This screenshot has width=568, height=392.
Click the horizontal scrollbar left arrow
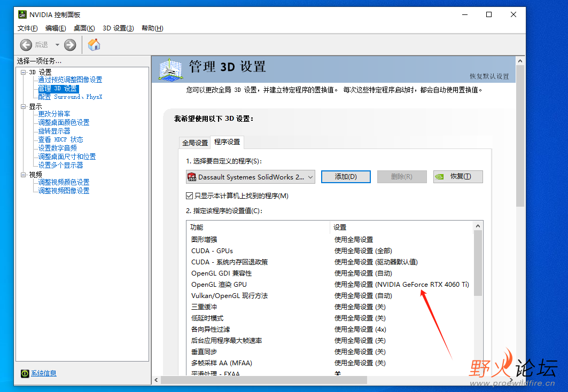click(x=156, y=380)
